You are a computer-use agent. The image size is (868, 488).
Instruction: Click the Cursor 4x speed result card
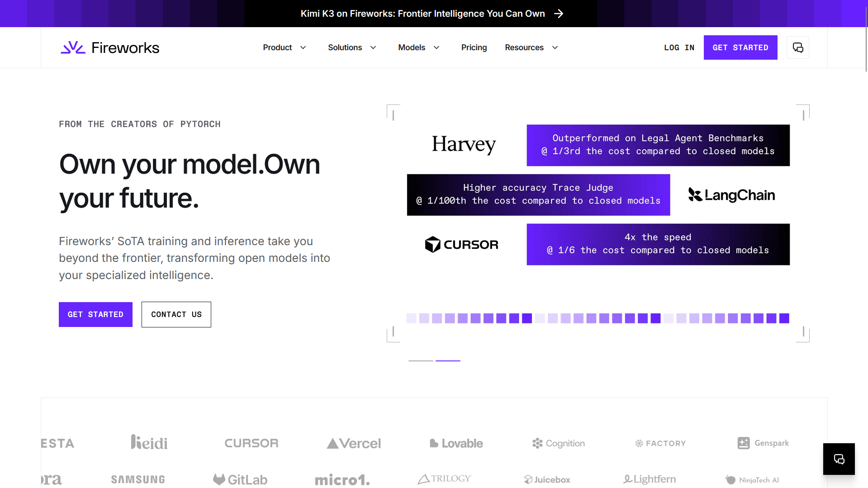coord(658,244)
